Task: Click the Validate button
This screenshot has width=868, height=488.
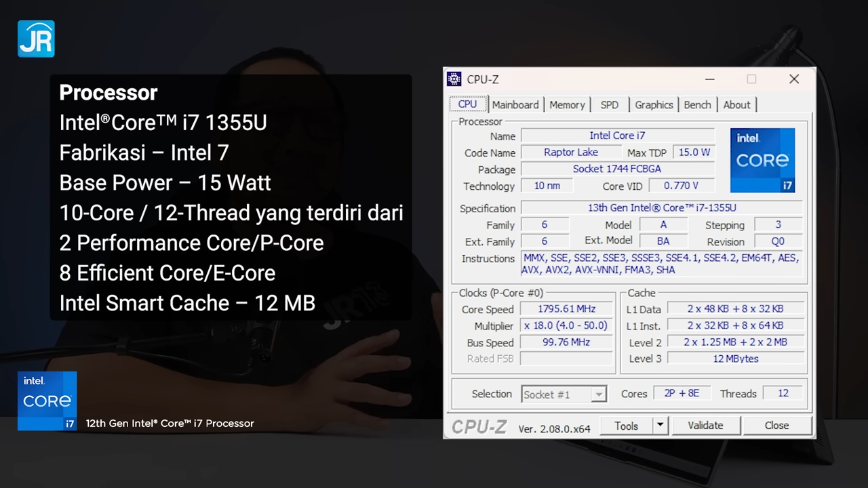Action: coord(705,425)
